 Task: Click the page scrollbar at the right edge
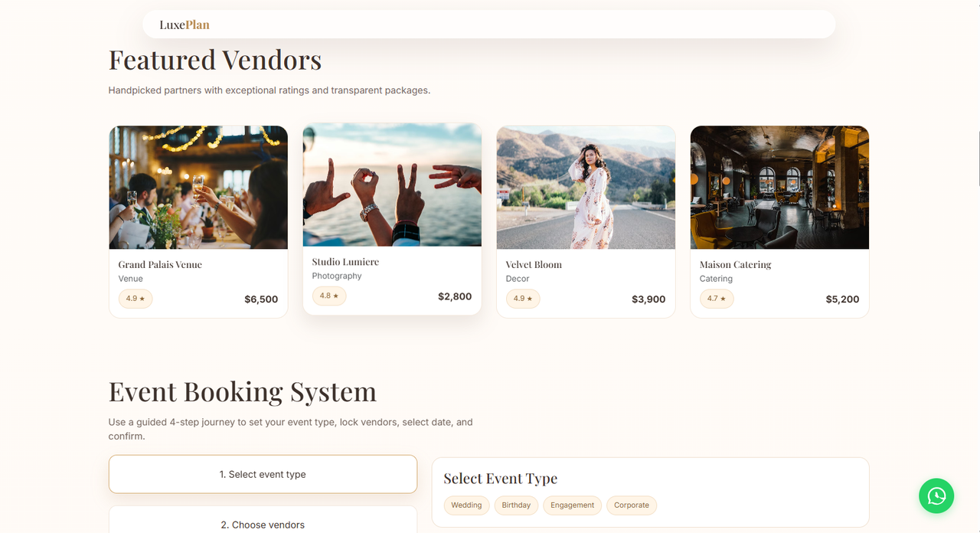978,159
